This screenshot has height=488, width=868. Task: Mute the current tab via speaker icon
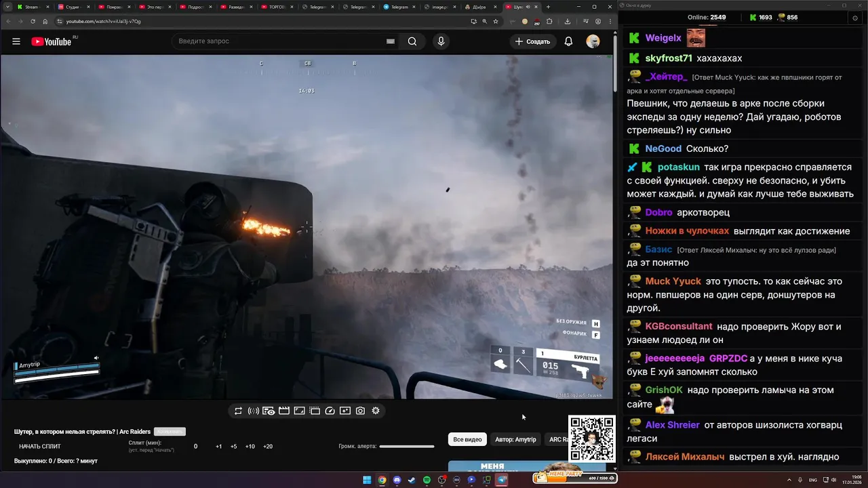pos(528,7)
